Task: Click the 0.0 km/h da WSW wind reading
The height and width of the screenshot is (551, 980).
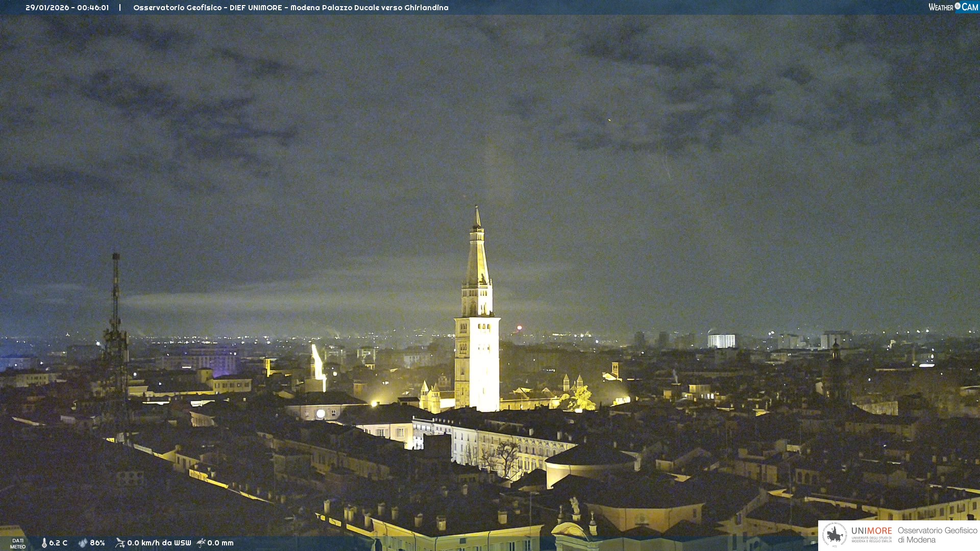Action: point(159,543)
